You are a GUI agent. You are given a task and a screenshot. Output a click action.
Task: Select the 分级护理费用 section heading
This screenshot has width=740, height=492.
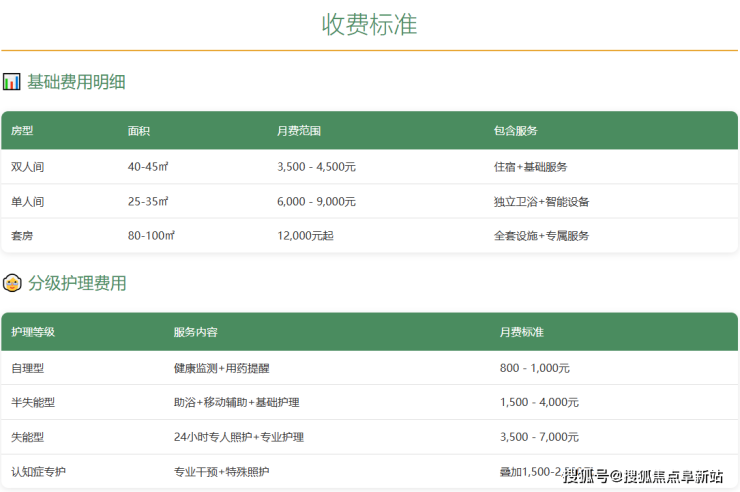pos(77,283)
